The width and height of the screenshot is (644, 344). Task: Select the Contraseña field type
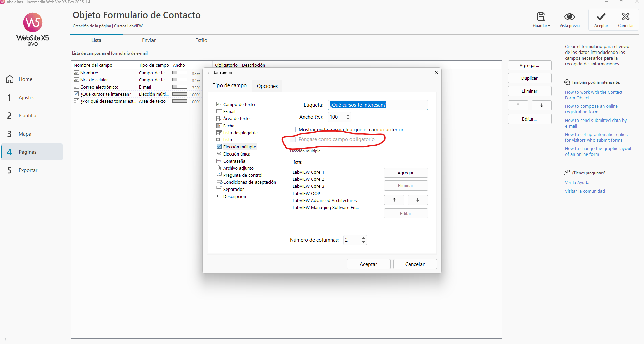[234, 161]
